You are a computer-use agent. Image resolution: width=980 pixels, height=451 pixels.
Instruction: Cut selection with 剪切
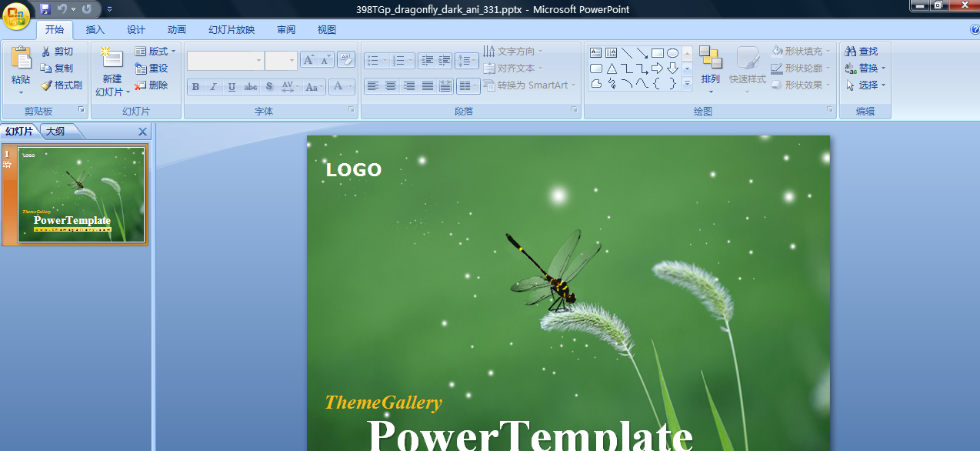tap(57, 52)
